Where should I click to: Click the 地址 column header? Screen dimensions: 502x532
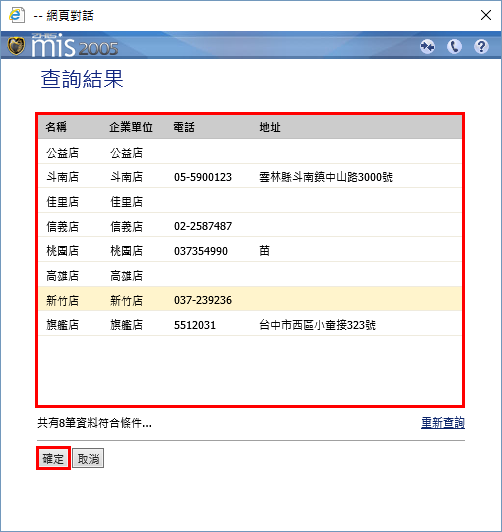tap(270, 127)
